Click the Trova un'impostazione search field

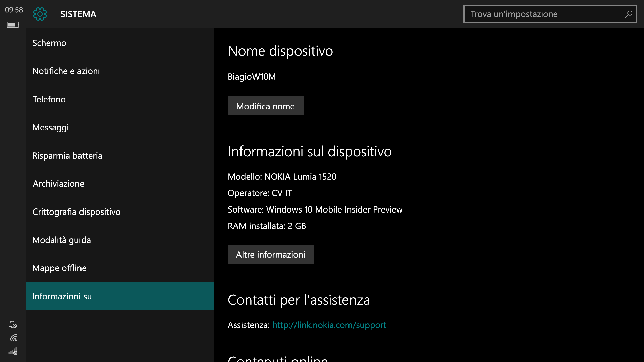click(550, 14)
